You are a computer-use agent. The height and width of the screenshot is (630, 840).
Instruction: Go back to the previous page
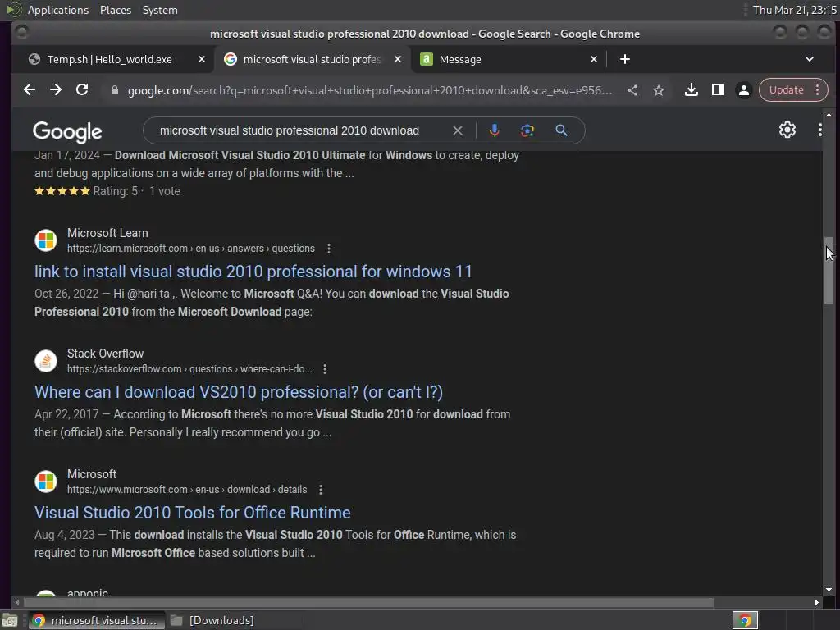tap(30, 90)
